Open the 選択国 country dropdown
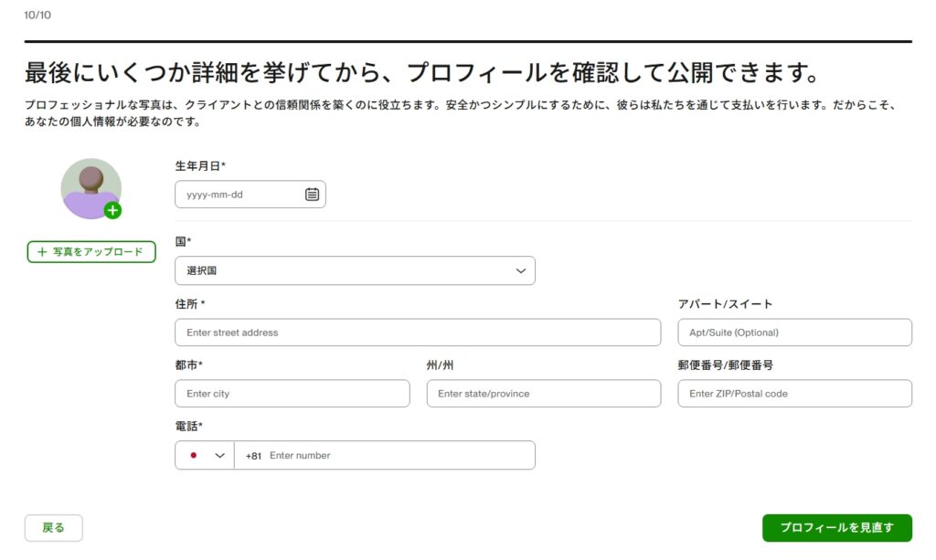Viewport: 936px width, 560px height. pos(355,271)
